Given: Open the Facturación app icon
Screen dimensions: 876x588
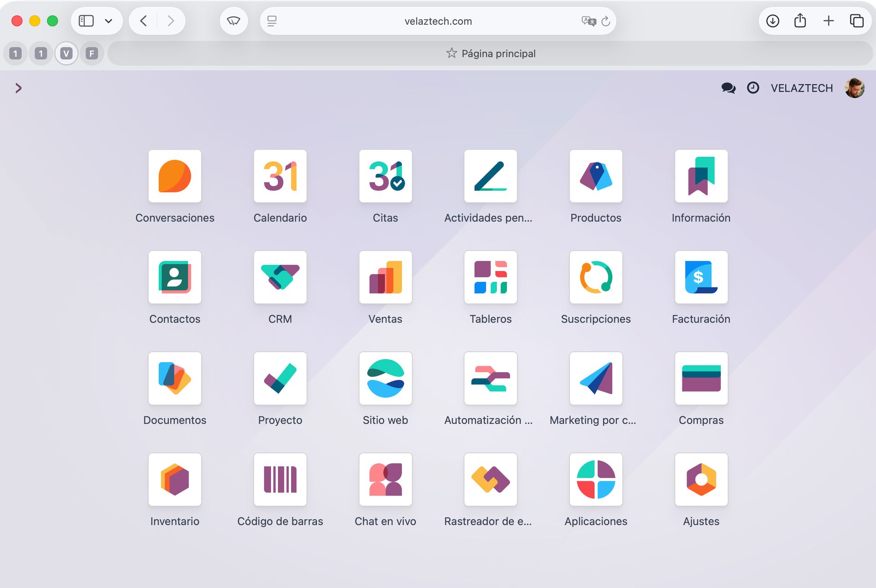Looking at the screenshot, I should [701, 277].
